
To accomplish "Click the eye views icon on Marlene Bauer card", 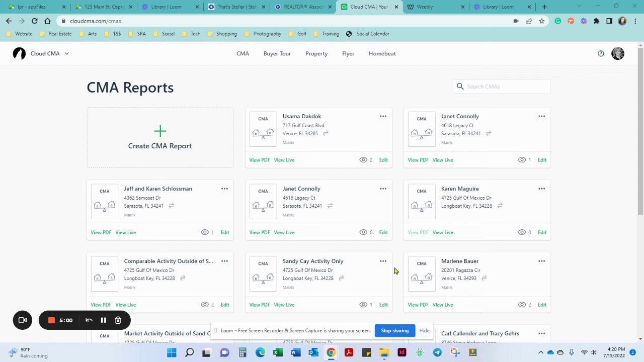I will click(522, 305).
